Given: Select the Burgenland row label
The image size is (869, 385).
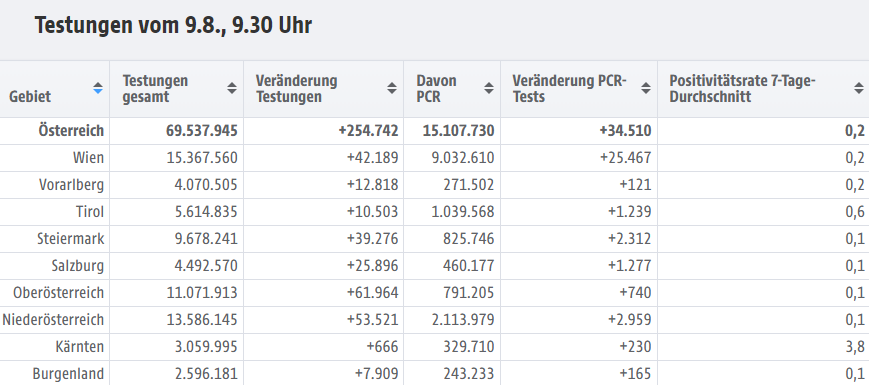Looking at the screenshot, I should click(x=68, y=374).
